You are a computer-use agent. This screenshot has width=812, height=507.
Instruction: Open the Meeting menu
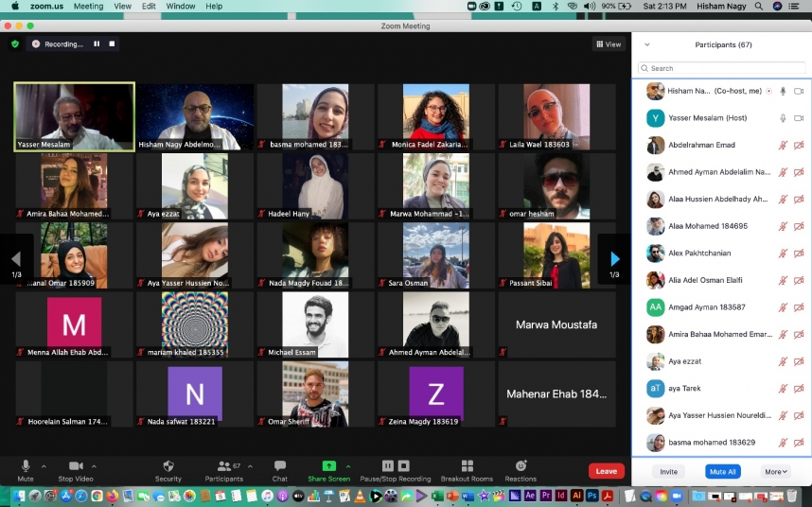click(88, 7)
